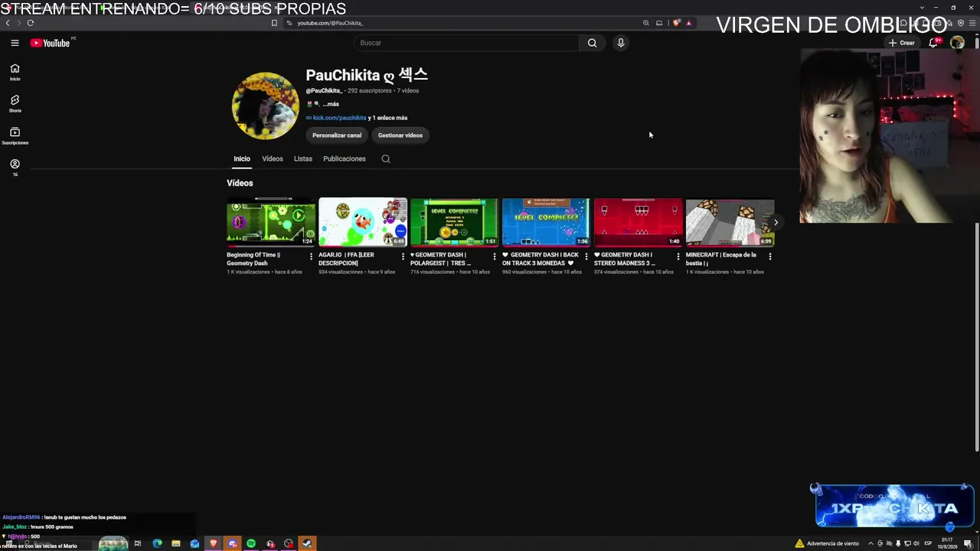
Task: Open Discord from the taskbar
Action: click(x=232, y=543)
